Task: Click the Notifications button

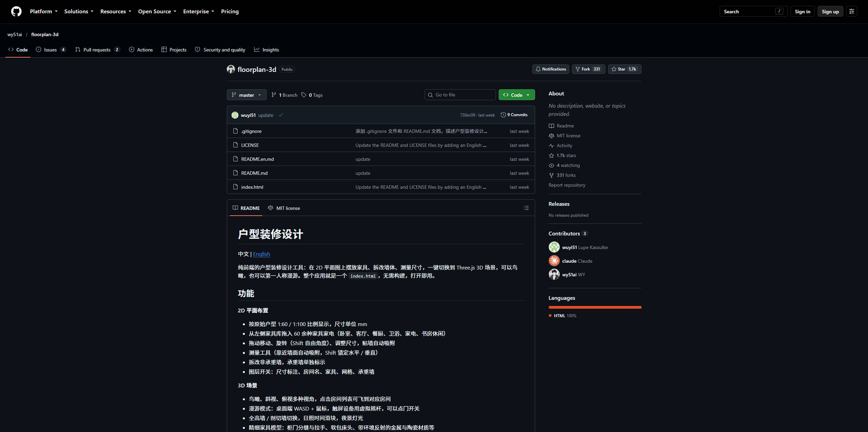Action: (550, 69)
